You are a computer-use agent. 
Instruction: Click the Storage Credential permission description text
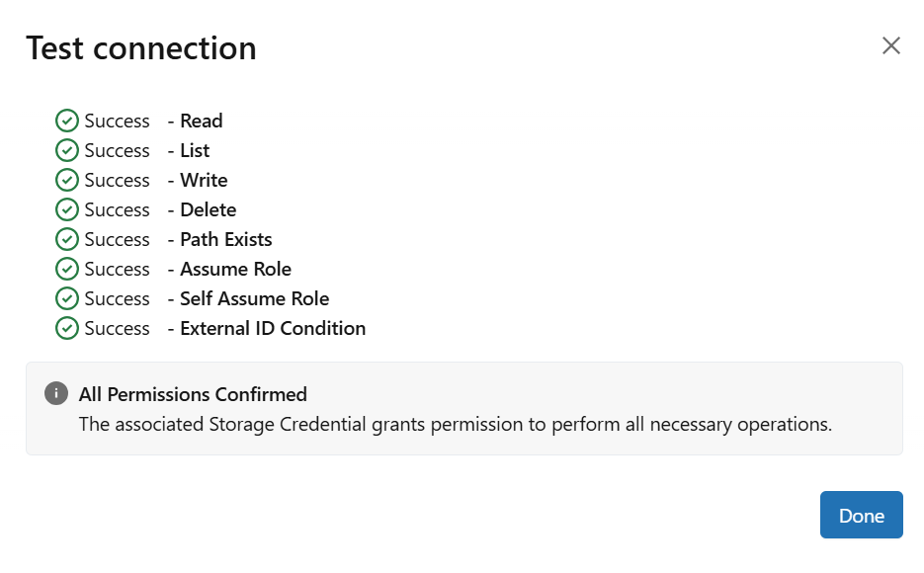point(456,425)
